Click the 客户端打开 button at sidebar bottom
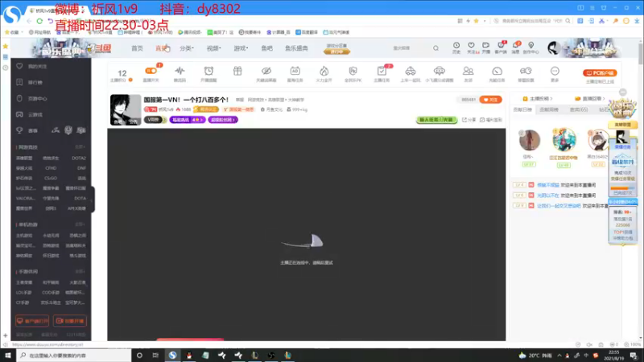The image size is (644, 362). pos(32,320)
